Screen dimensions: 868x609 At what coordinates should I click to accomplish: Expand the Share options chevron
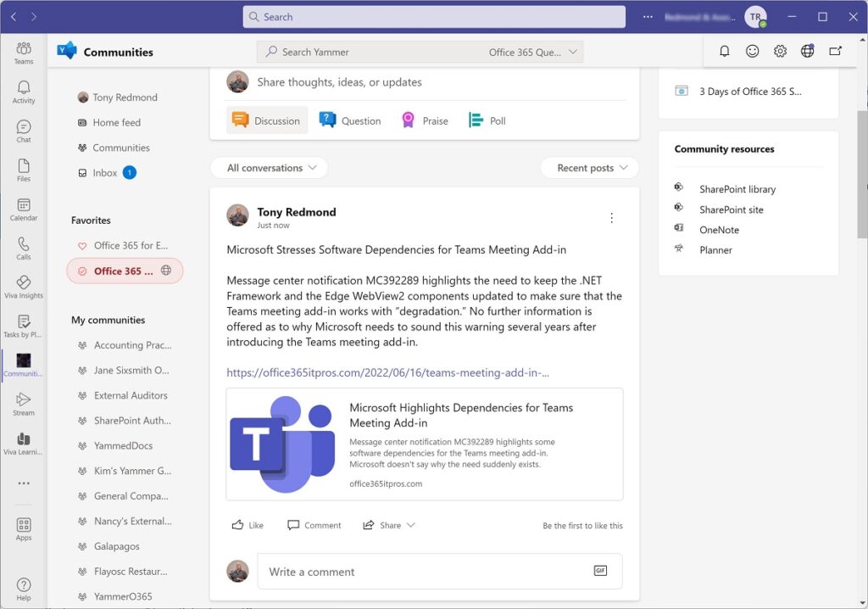click(x=411, y=525)
